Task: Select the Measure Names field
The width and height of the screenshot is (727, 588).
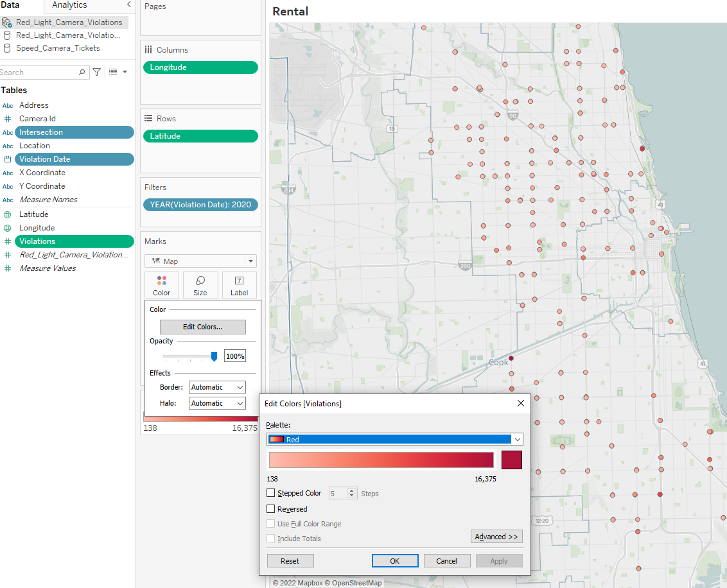Action: [48, 199]
